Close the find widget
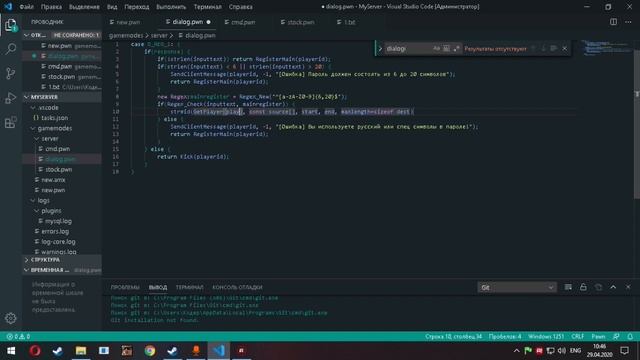This screenshot has width=640, height=360. click(565, 49)
